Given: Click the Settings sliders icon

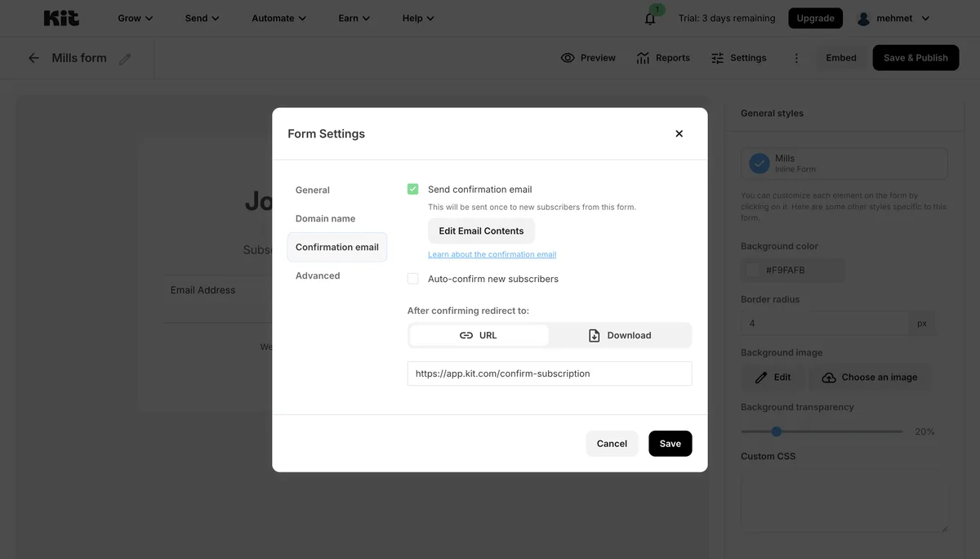Looking at the screenshot, I should 718,58.
